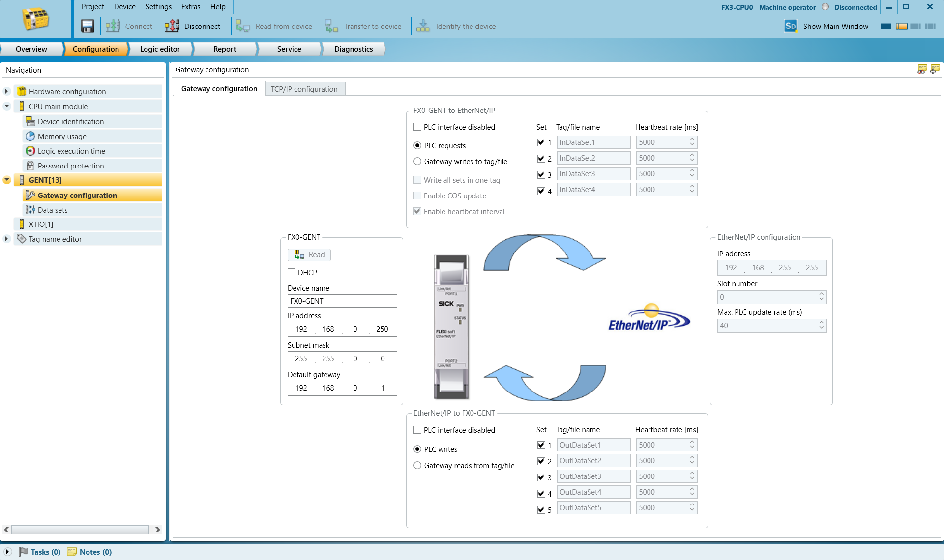
Task: Open the Extras menu
Action: pyautogui.click(x=191, y=7)
